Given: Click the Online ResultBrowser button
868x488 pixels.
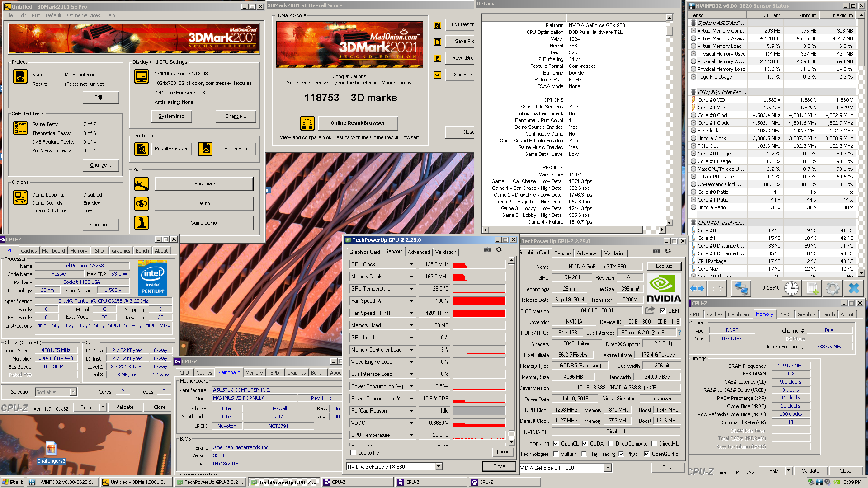Looking at the screenshot, I should 358,123.
